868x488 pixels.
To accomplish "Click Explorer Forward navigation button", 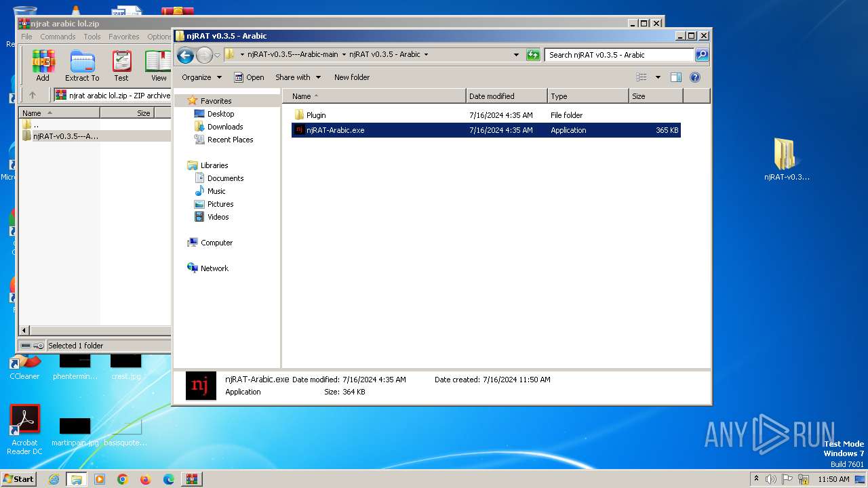I will click(204, 55).
